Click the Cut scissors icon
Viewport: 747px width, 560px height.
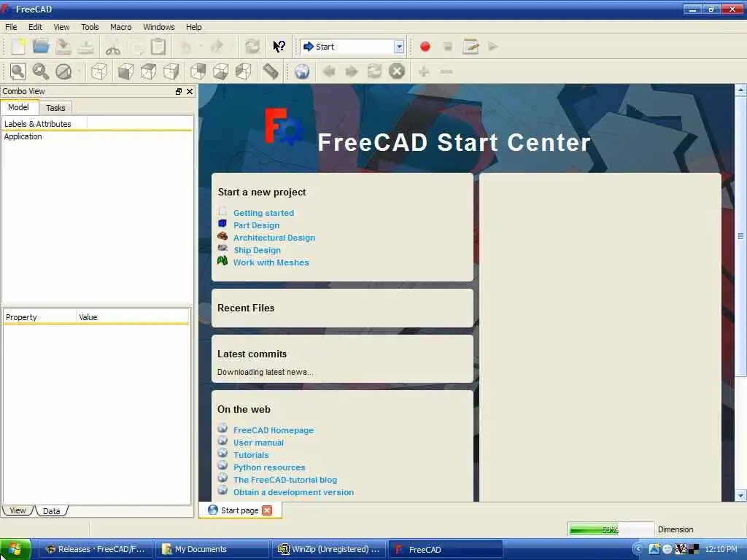pyautogui.click(x=113, y=47)
